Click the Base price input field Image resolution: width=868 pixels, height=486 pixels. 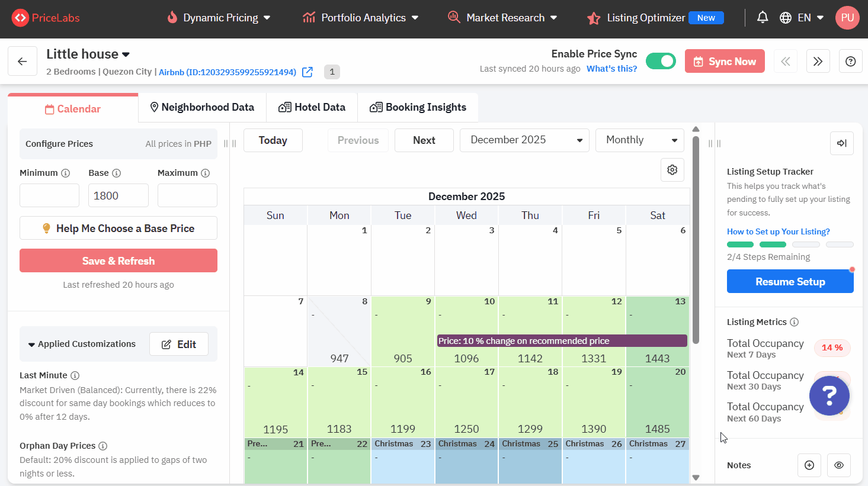pos(118,196)
